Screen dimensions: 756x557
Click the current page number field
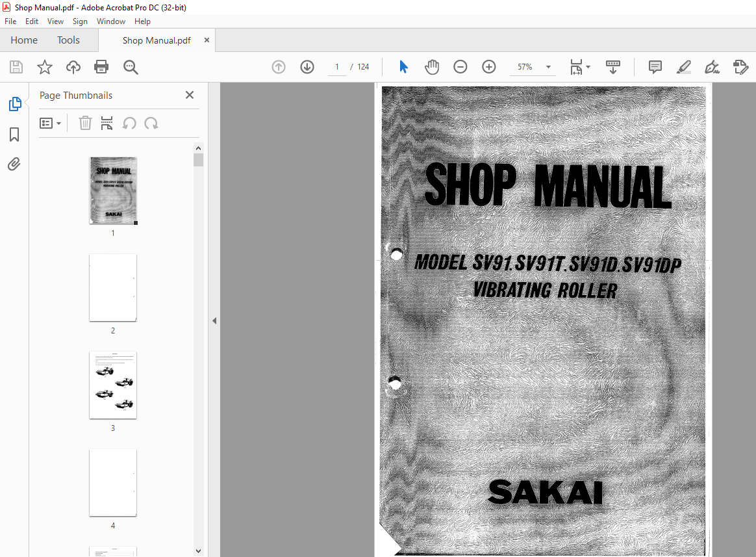point(337,66)
